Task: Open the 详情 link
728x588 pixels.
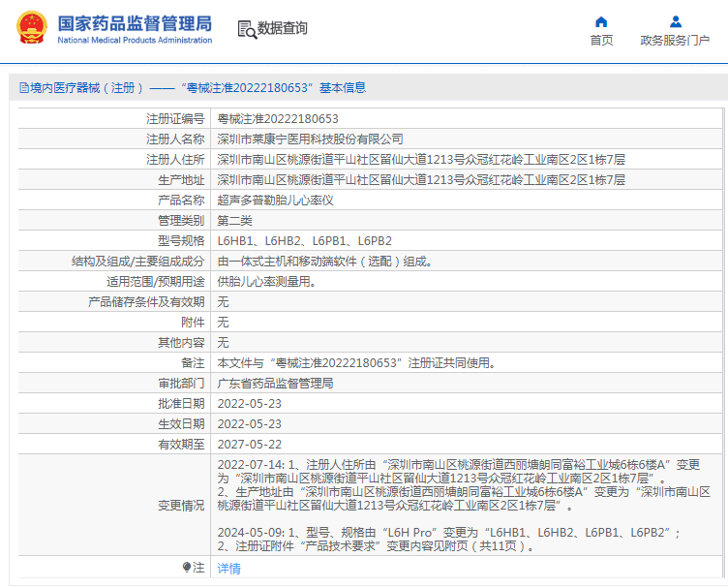Action: click(228, 568)
